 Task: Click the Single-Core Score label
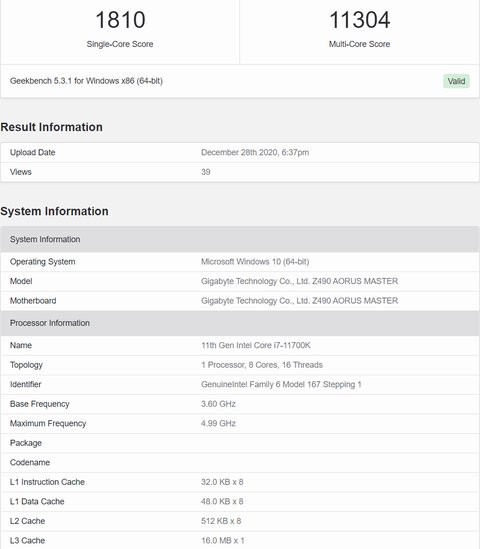point(120,44)
